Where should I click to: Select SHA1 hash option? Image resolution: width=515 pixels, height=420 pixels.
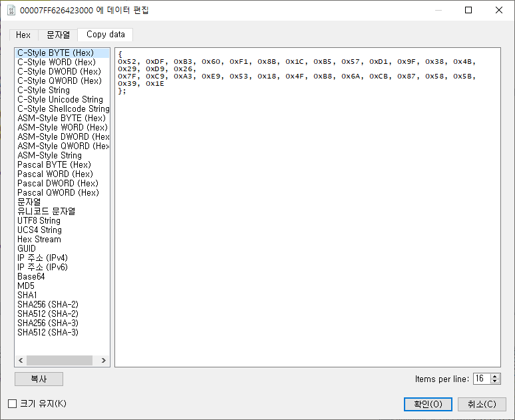pos(63,295)
